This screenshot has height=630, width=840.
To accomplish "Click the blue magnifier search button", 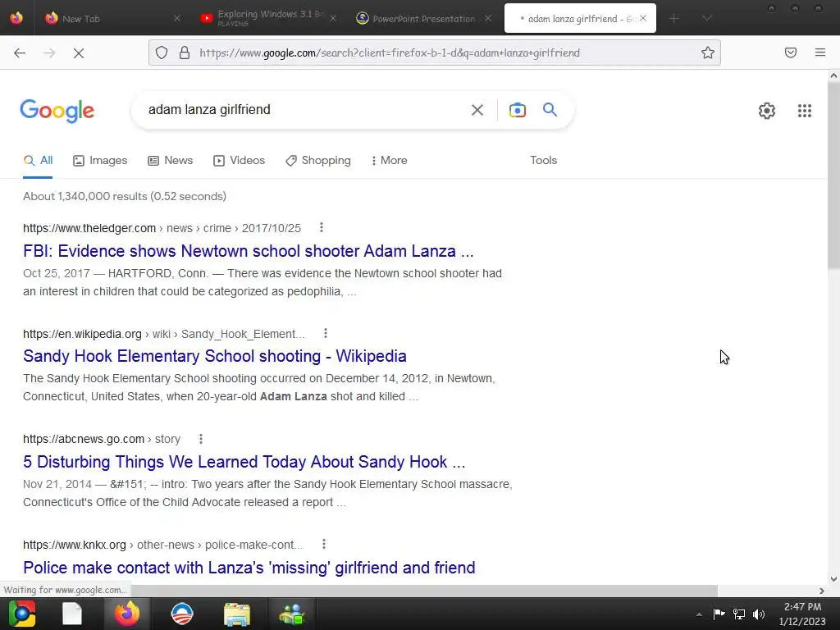I will 550,109.
